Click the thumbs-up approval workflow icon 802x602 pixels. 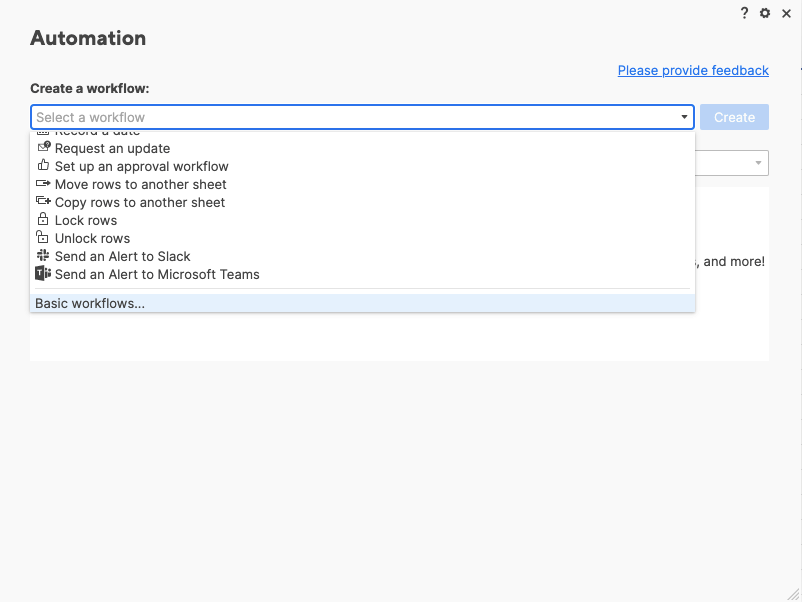pyautogui.click(x=43, y=166)
